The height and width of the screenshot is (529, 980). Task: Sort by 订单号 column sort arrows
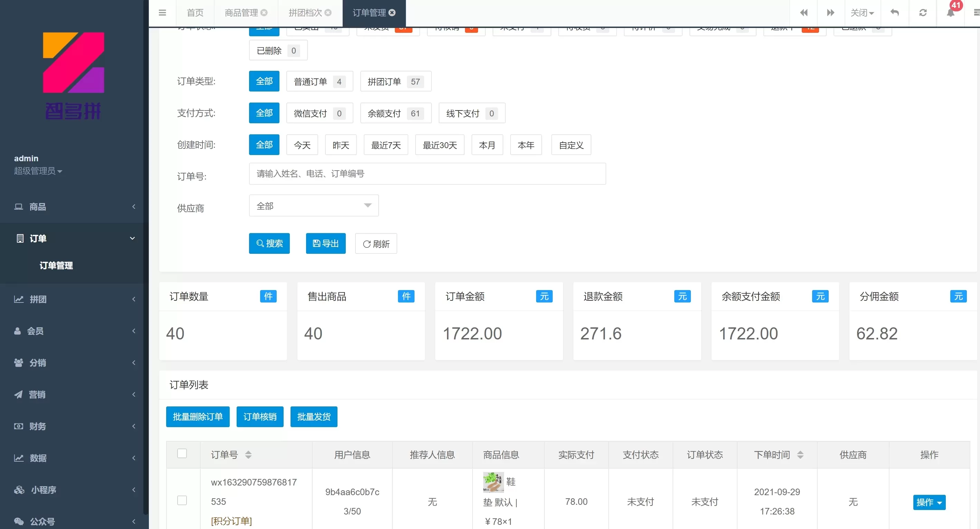tap(248, 454)
